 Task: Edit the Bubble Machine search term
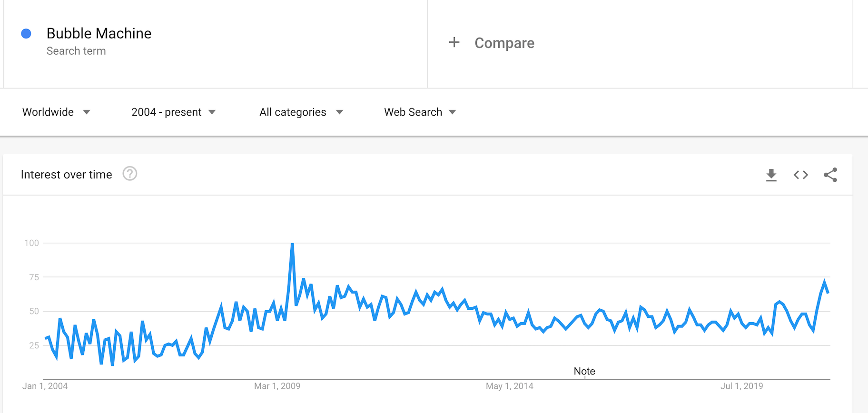click(x=99, y=33)
